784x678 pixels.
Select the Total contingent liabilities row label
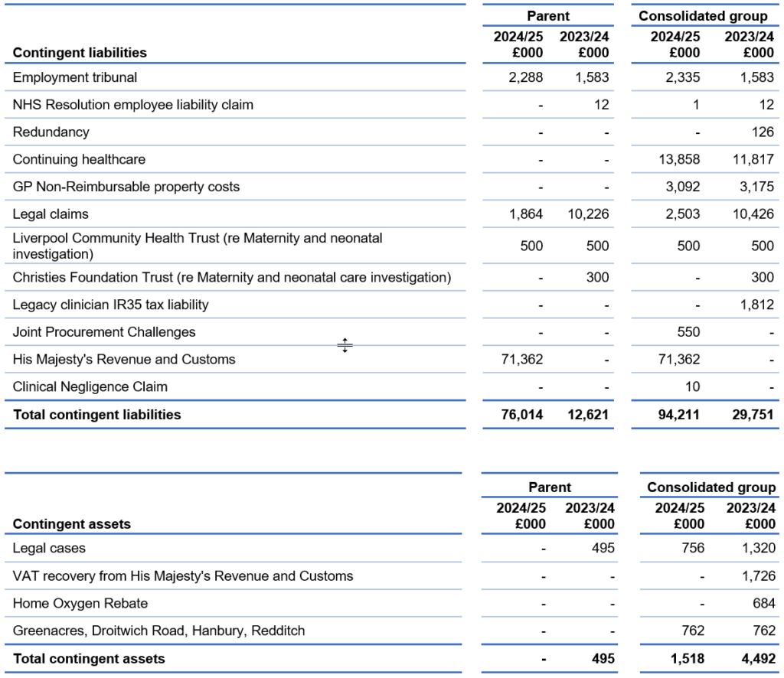coord(96,415)
